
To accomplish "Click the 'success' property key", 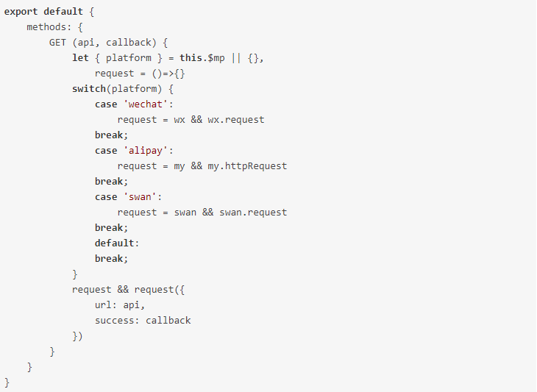I will click(115, 321).
